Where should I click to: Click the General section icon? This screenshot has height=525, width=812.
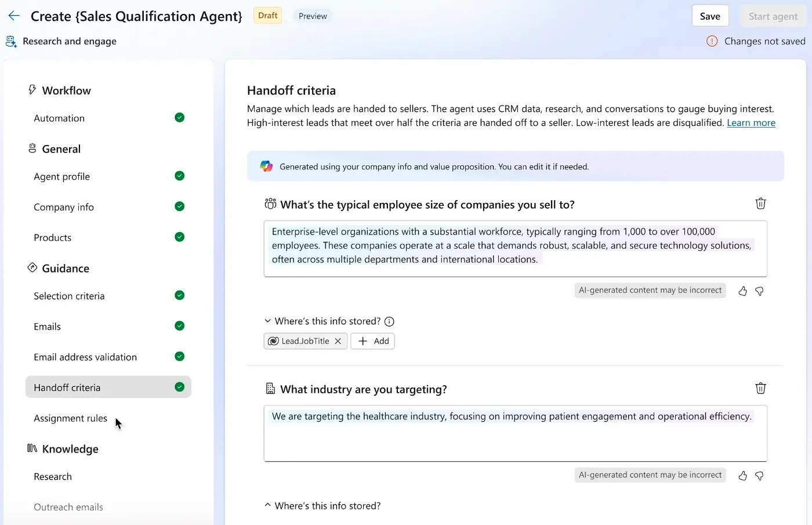coord(32,149)
